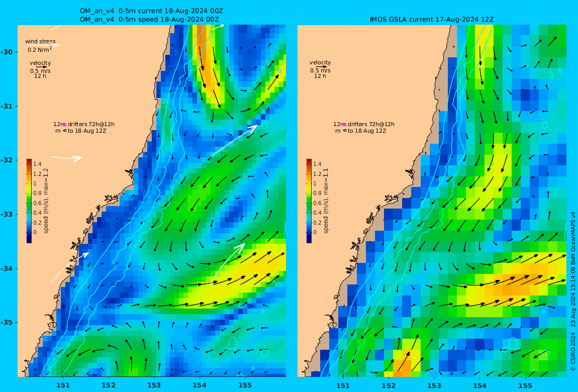578x392 pixels.
Task: Click the magenta drifter marker in OM_an_v4 legend
Action: pos(64,125)
